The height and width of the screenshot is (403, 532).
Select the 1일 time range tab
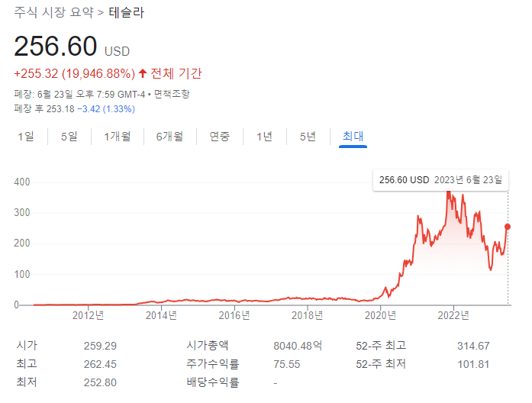click(26, 137)
